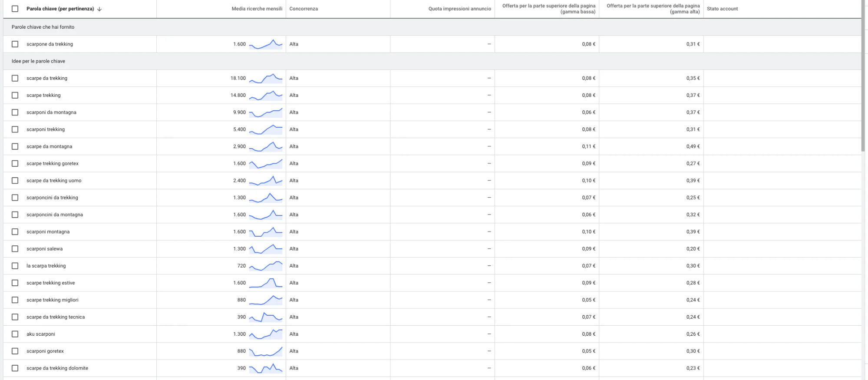Select the scarponi montagna checkbox
Image resolution: width=868 pixels, height=380 pixels.
(x=15, y=231)
